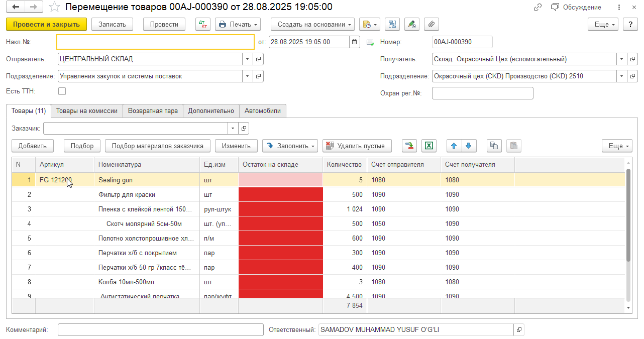This screenshot has height=339, width=644.
Task: Click the Провести button
Action: pyautogui.click(x=164, y=24)
